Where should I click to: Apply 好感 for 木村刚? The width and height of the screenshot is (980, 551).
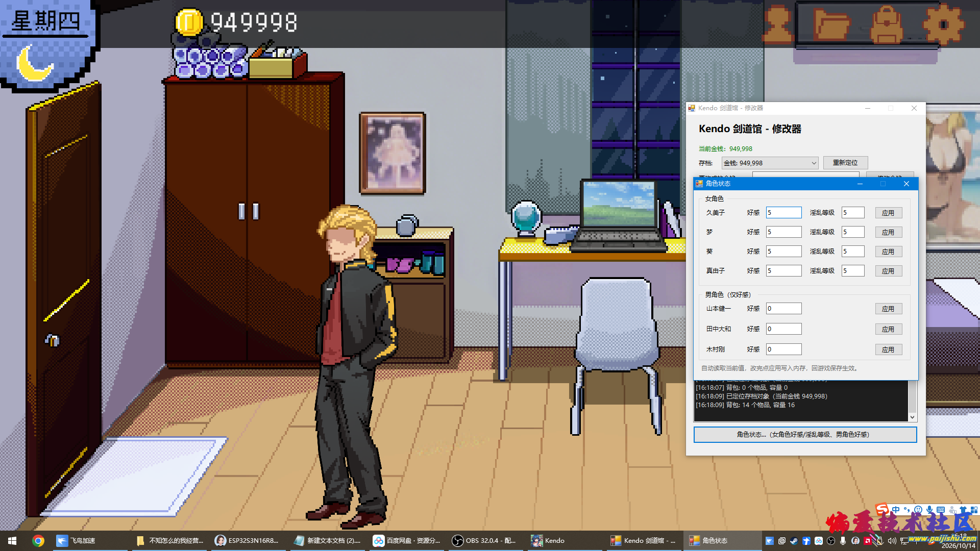click(x=888, y=349)
